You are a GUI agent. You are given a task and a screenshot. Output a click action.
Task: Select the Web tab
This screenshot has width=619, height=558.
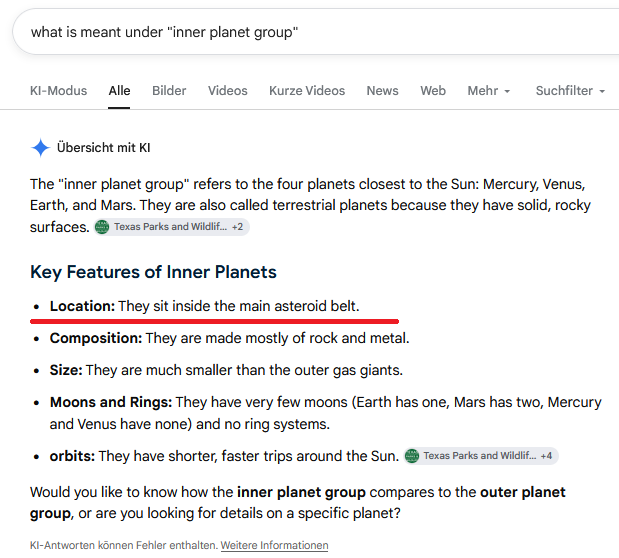[x=433, y=91]
